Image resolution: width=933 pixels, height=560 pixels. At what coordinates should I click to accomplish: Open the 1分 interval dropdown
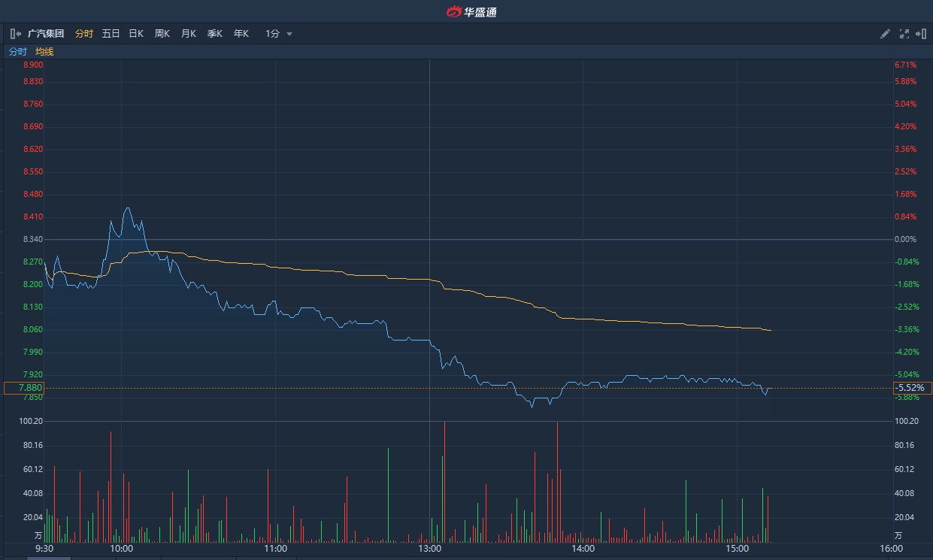(x=278, y=34)
